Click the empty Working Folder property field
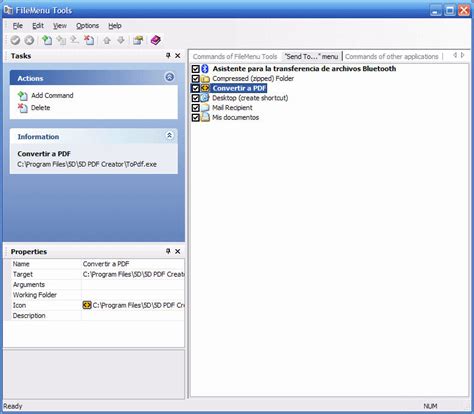 (133, 295)
